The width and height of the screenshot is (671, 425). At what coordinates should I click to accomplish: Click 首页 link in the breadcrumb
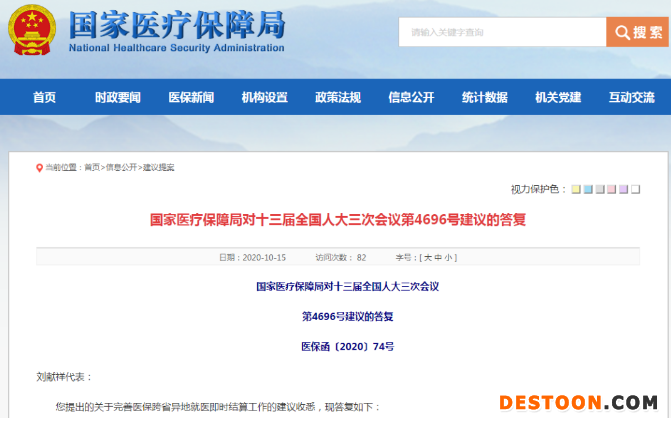[91, 168]
